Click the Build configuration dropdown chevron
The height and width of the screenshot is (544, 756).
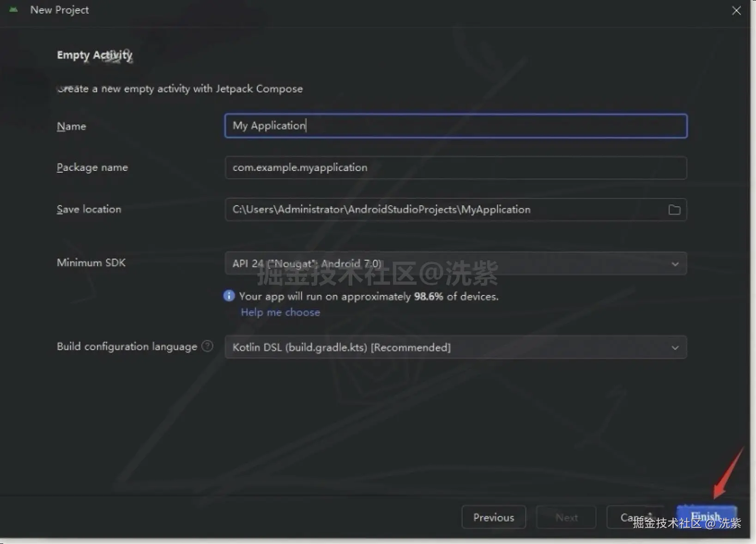point(675,347)
